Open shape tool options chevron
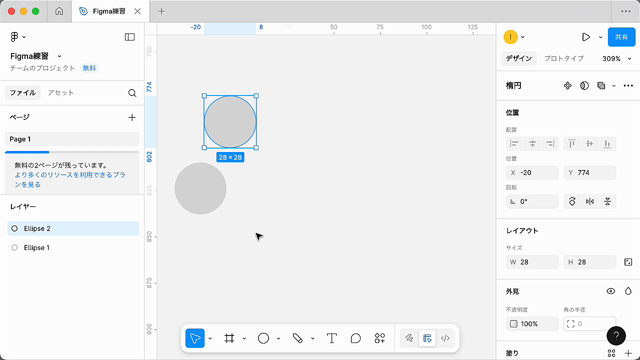This screenshot has width=640, height=360. [x=278, y=338]
